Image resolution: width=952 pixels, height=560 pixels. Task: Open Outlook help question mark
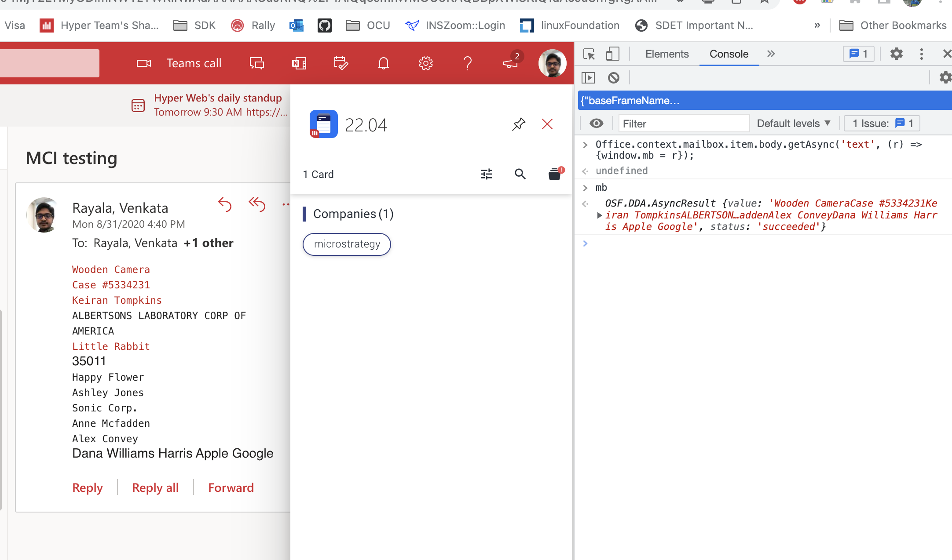click(x=468, y=63)
